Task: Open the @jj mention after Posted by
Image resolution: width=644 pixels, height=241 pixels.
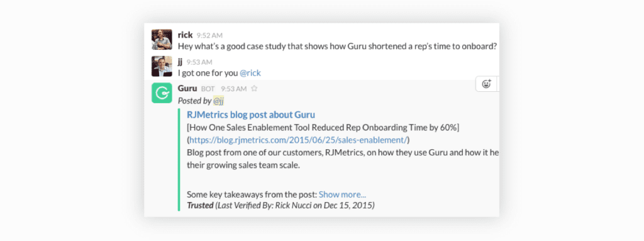Action: [218, 101]
